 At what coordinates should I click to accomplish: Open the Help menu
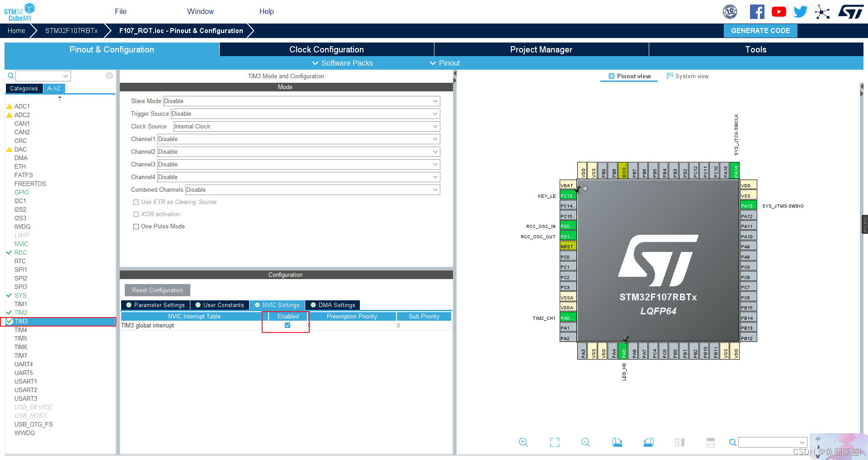click(x=266, y=11)
